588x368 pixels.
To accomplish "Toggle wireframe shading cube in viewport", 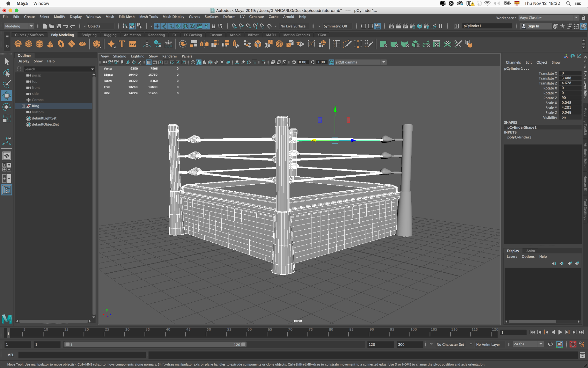I will coord(193,62).
